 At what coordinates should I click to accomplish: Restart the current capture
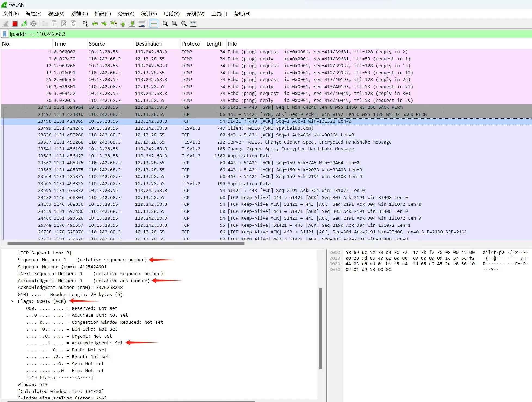click(x=24, y=24)
